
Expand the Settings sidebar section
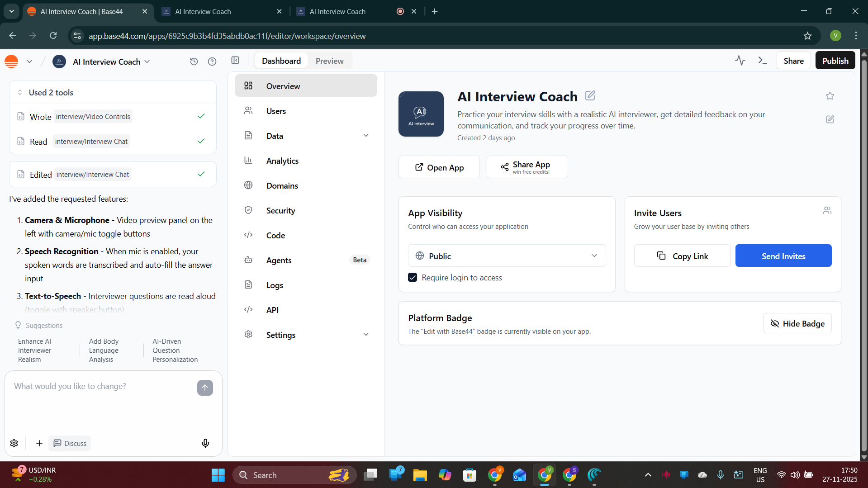[x=366, y=335]
